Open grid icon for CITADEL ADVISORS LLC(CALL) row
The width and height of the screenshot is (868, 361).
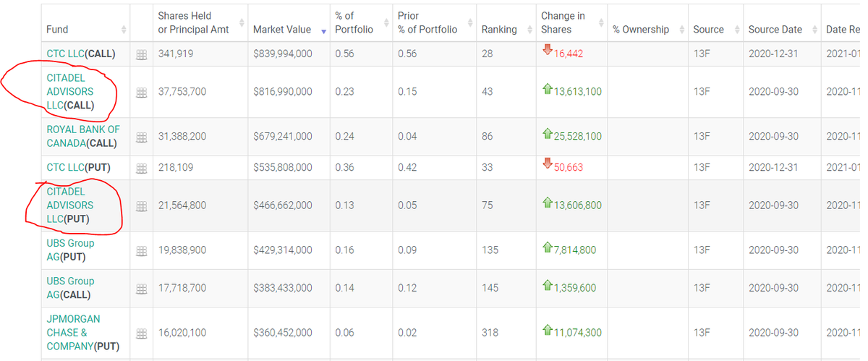coord(142,92)
